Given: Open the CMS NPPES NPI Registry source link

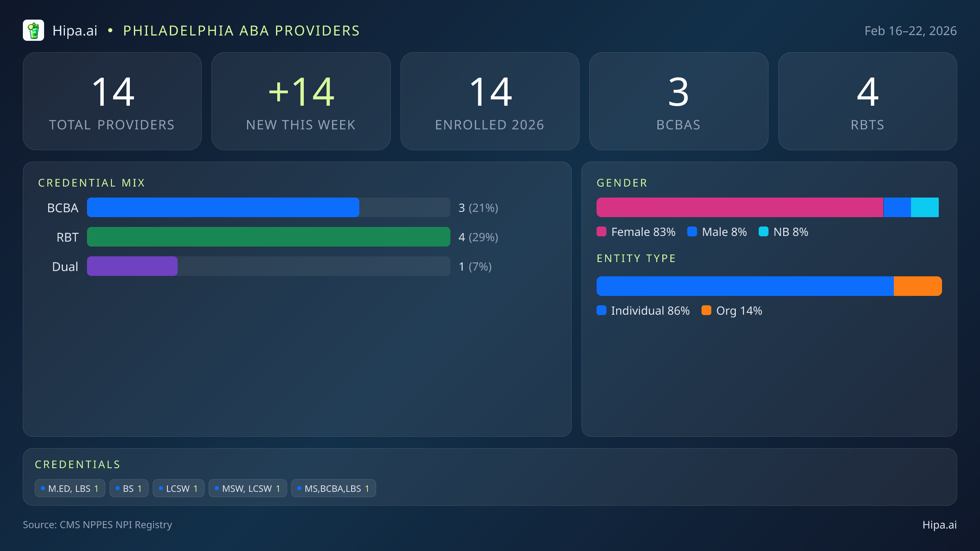Looking at the screenshot, I should click(x=98, y=525).
